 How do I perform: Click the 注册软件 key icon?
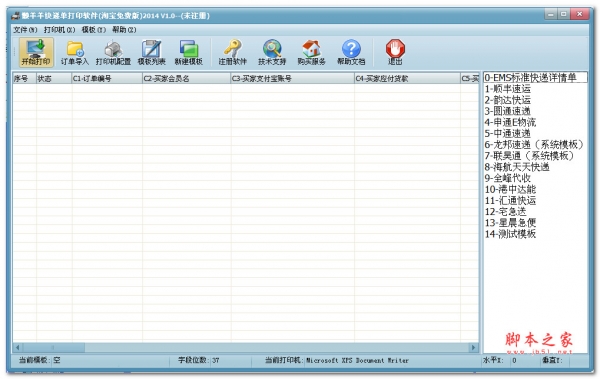pyautogui.click(x=233, y=52)
